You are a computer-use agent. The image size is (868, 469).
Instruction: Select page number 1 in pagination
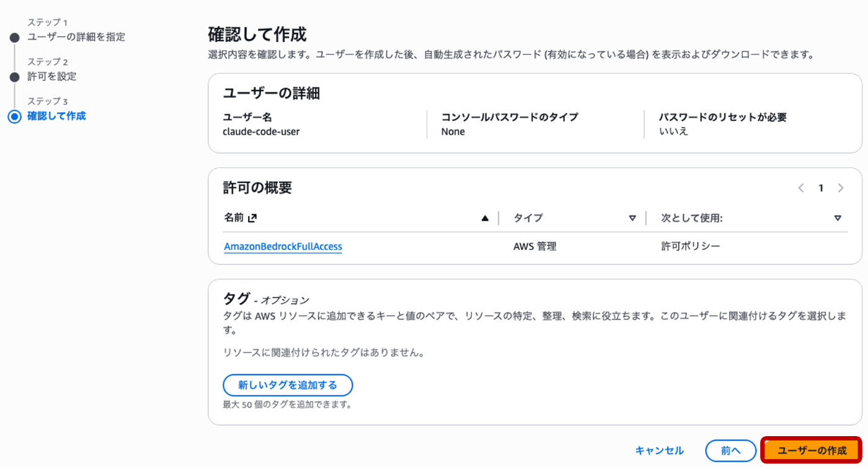click(821, 188)
